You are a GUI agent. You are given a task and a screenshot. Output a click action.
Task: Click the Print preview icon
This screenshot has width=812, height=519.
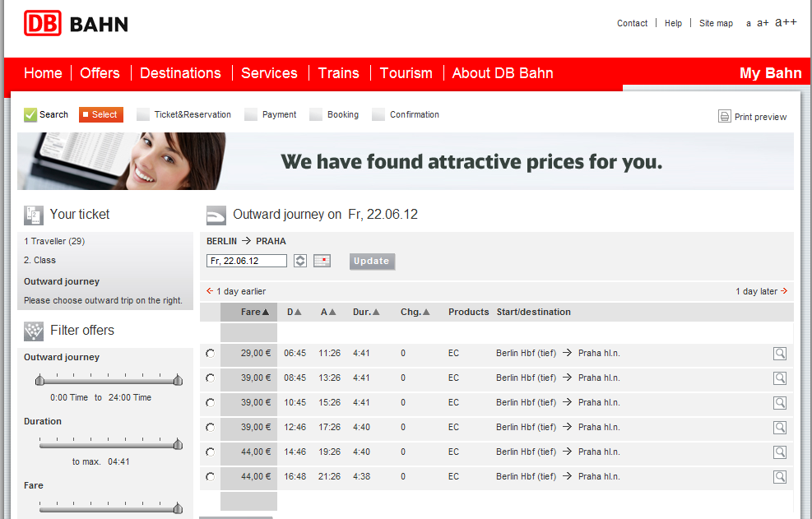click(x=724, y=117)
